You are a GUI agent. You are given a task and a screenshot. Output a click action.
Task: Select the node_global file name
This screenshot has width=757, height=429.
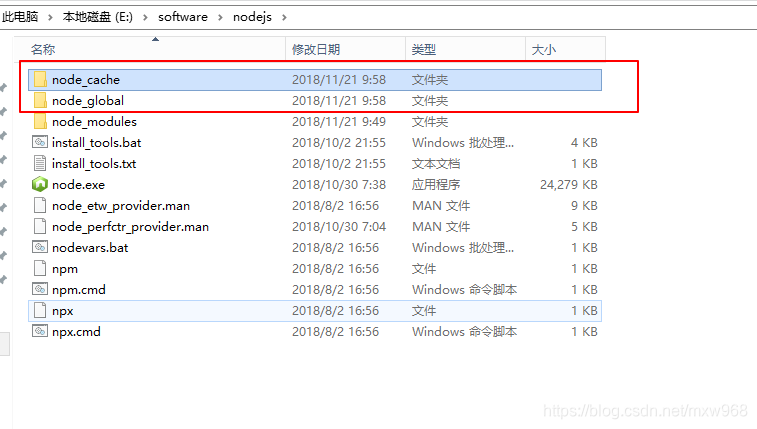pos(88,101)
